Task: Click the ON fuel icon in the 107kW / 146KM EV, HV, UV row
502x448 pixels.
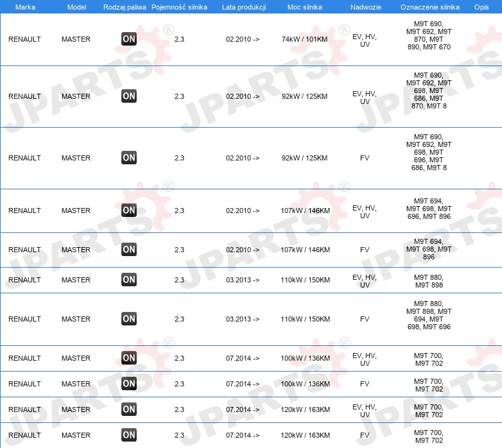Action: point(129,211)
